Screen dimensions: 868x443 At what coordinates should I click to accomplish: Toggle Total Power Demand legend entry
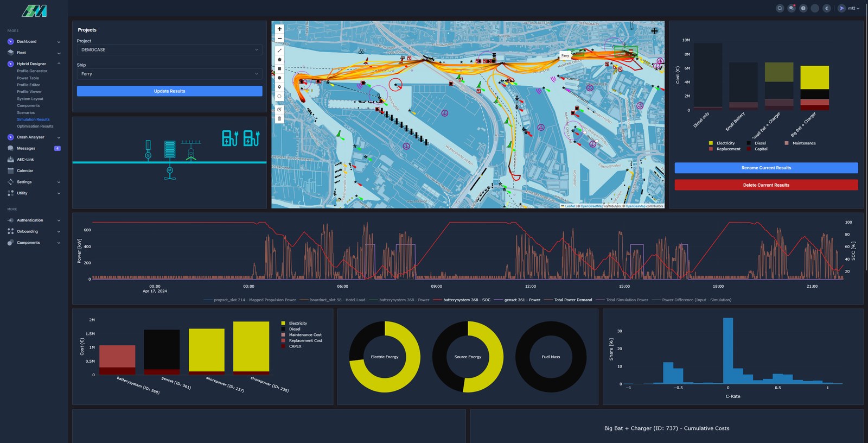568,300
